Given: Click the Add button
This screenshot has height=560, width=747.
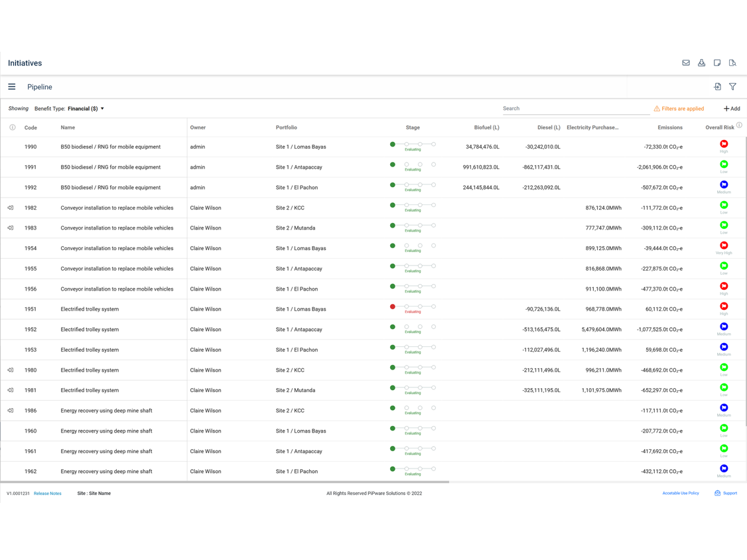Looking at the screenshot, I should click(x=732, y=109).
